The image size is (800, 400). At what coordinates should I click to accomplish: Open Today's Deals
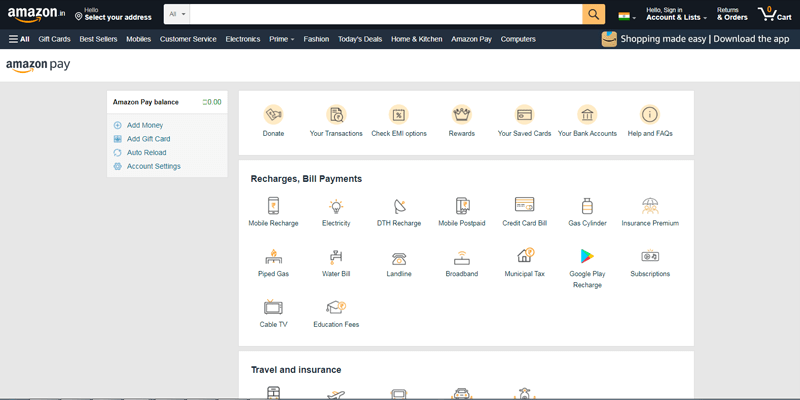pos(360,39)
